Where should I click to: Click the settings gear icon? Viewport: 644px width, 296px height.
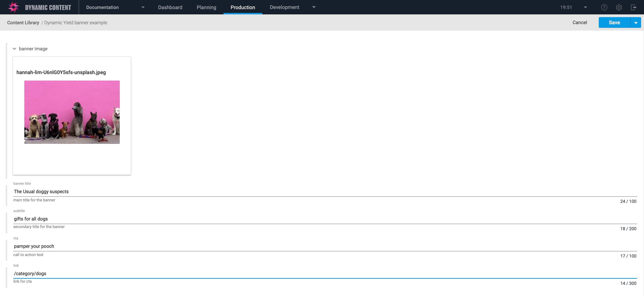coord(618,7)
